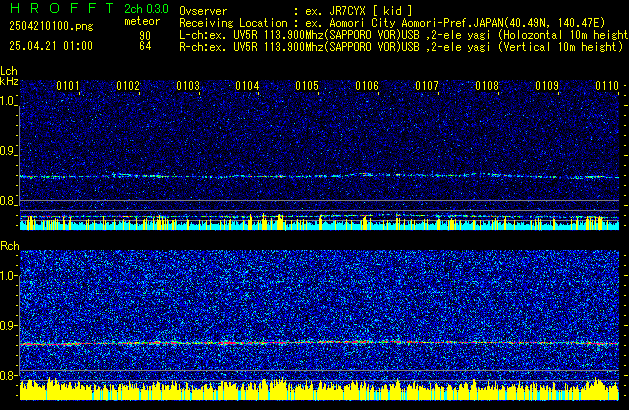Click the Rch 0.8 frequency axis label

[8, 375]
